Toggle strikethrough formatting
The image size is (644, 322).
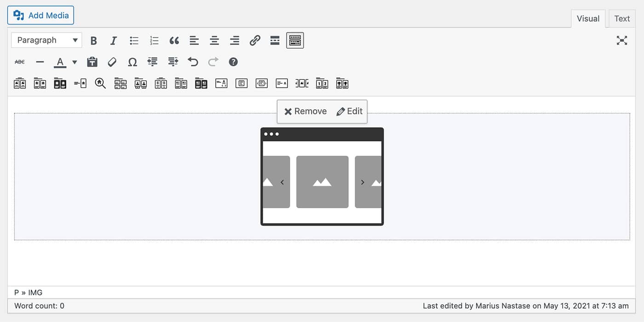20,62
